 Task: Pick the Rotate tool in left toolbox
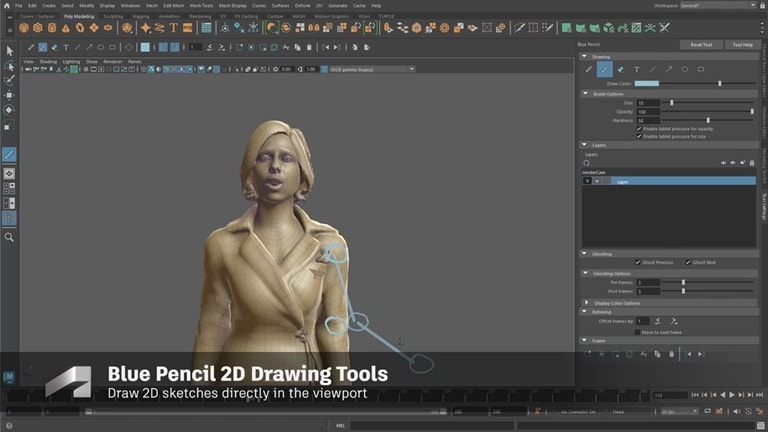click(9, 110)
